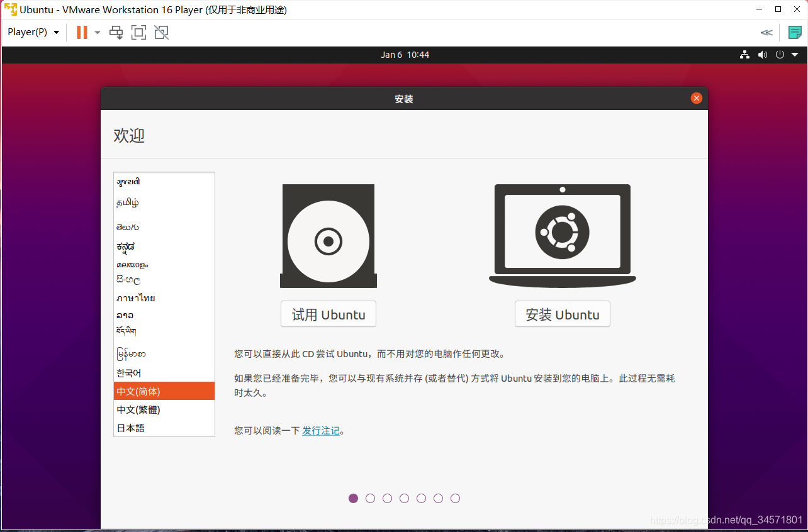Click the VMware Player icon in the title bar
The image size is (808, 532).
11,9
